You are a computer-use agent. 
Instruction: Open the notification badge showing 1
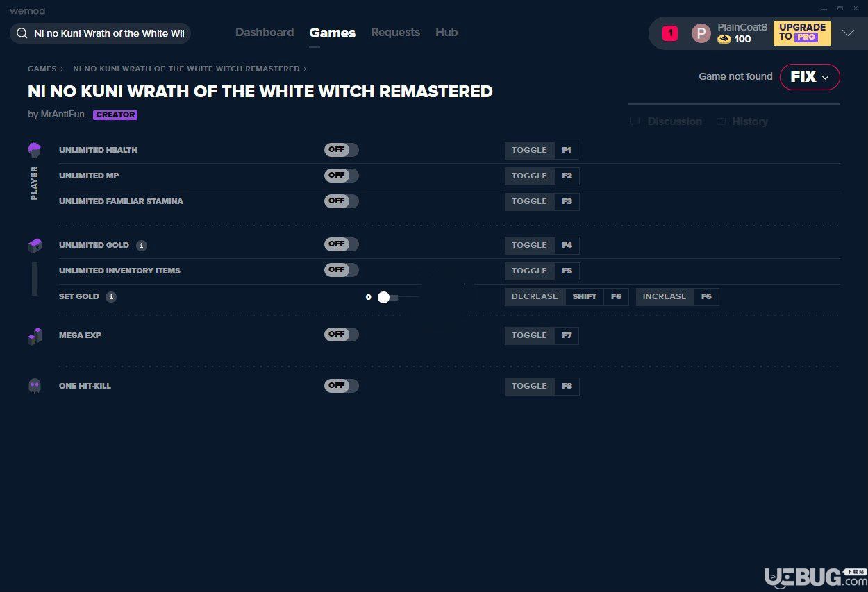coord(670,33)
